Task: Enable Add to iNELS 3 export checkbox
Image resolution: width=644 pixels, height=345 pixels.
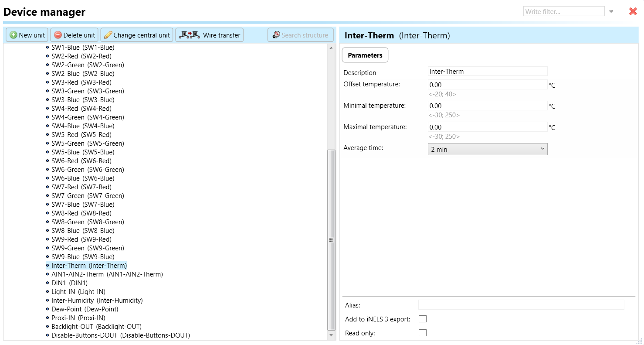Action: point(422,319)
